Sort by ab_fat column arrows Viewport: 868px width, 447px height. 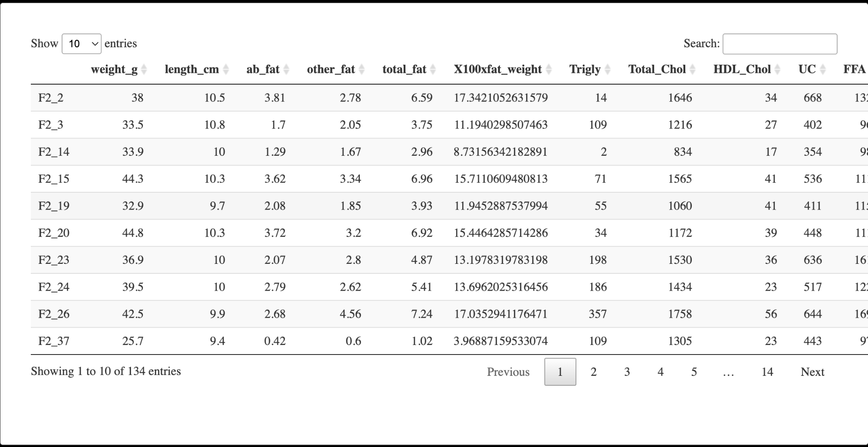coord(286,69)
